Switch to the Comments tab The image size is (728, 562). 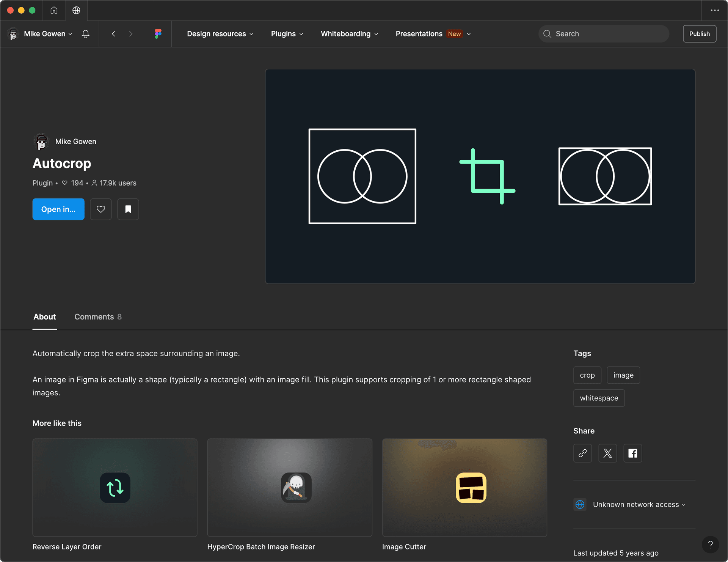click(98, 317)
